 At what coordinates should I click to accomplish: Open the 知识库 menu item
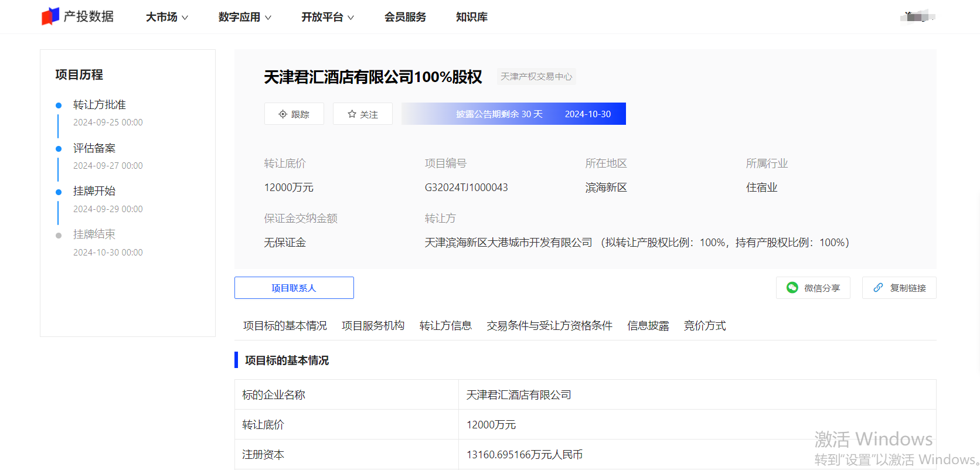(x=472, y=17)
